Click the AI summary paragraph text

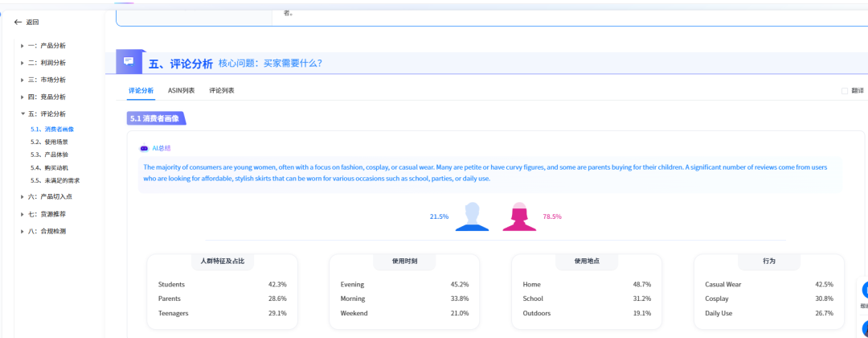click(x=486, y=173)
